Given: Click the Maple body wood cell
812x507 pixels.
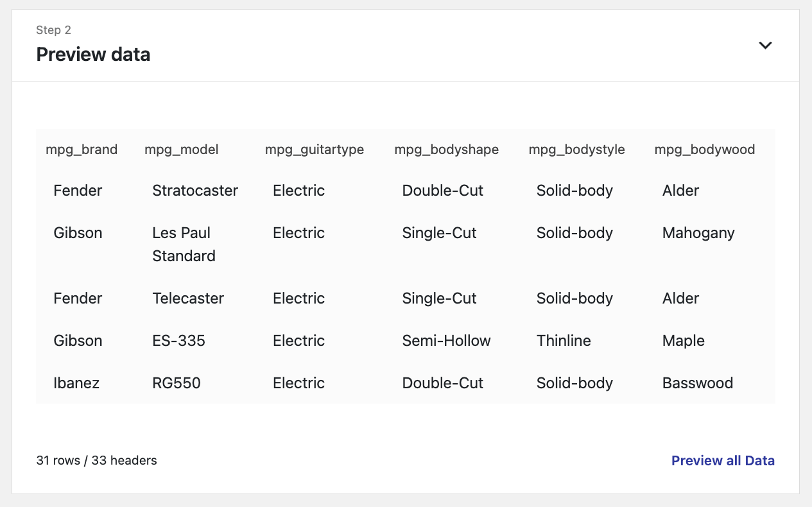Looking at the screenshot, I should pos(684,341).
